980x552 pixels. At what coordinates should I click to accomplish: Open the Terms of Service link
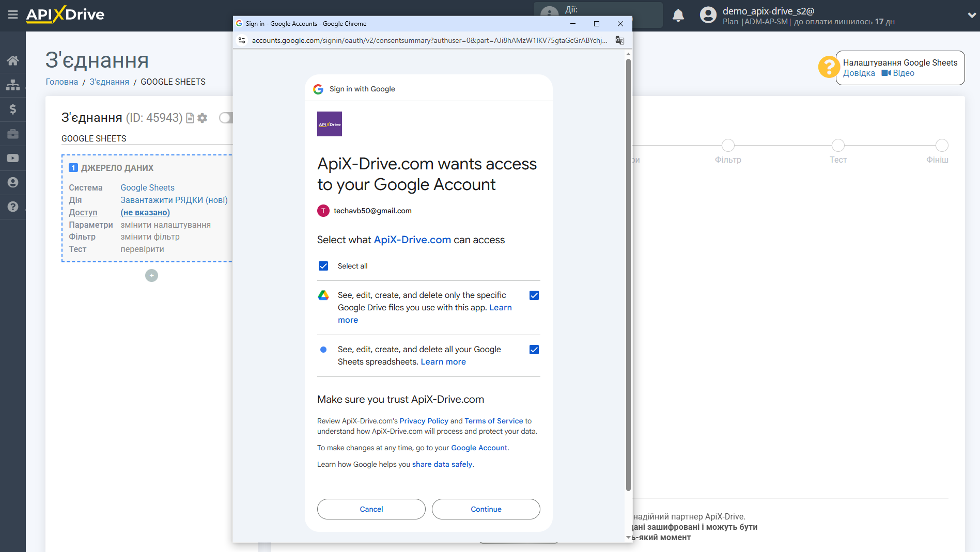pyautogui.click(x=494, y=421)
